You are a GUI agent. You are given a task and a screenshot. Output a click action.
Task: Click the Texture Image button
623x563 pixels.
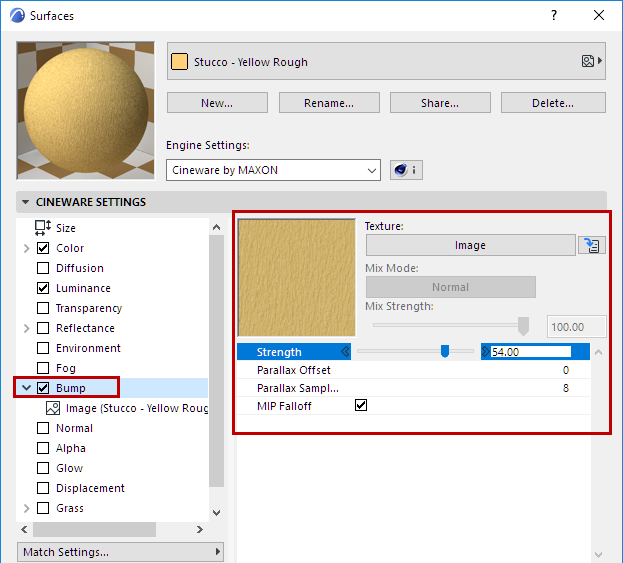470,245
